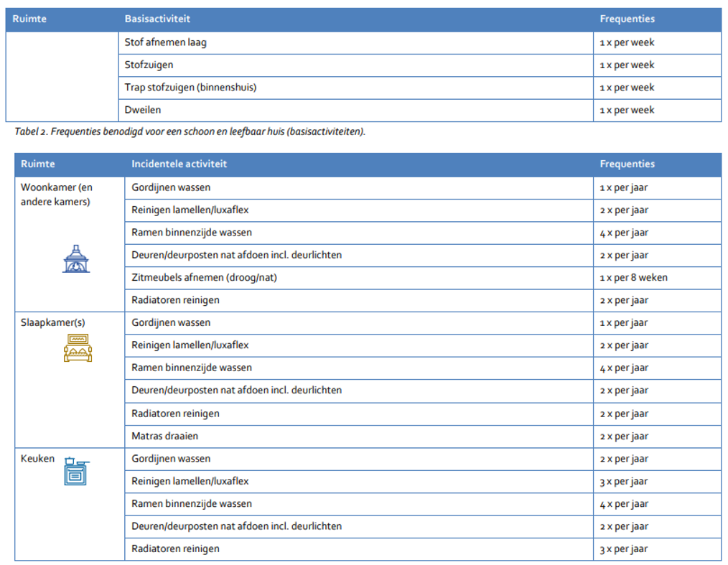Image resolution: width=728 pixels, height=565 pixels.
Task: Click the 'Incidentele activiteit' column header
Action: click(x=179, y=164)
